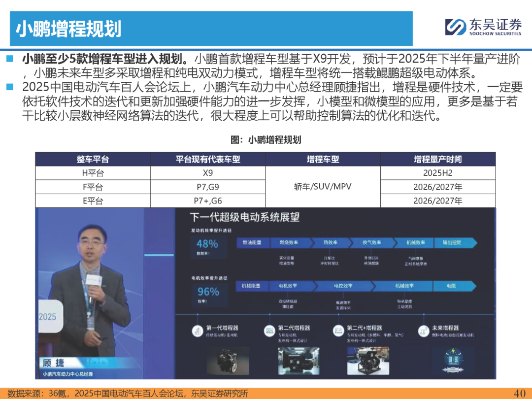
Task: Click the 整车平台 table header
Action: [93, 159]
